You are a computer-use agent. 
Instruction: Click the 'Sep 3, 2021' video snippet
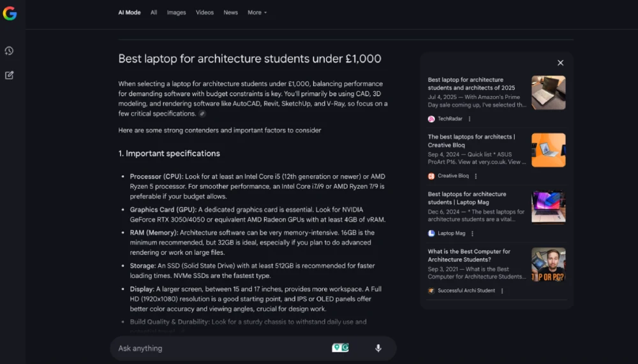click(477, 273)
